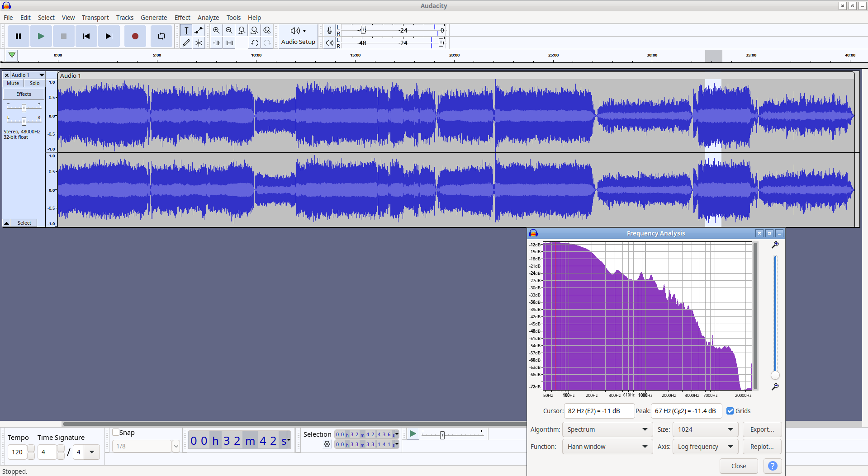Skip to end of the project

(109, 36)
